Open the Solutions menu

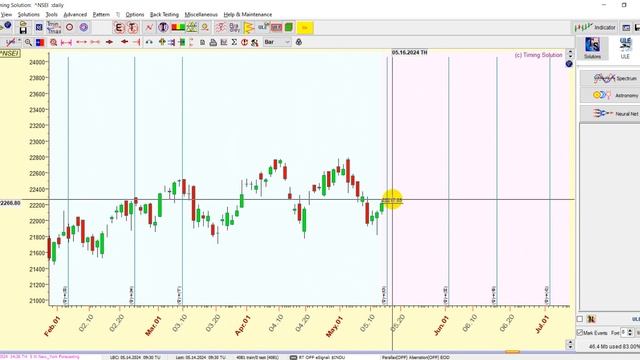coord(29,14)
